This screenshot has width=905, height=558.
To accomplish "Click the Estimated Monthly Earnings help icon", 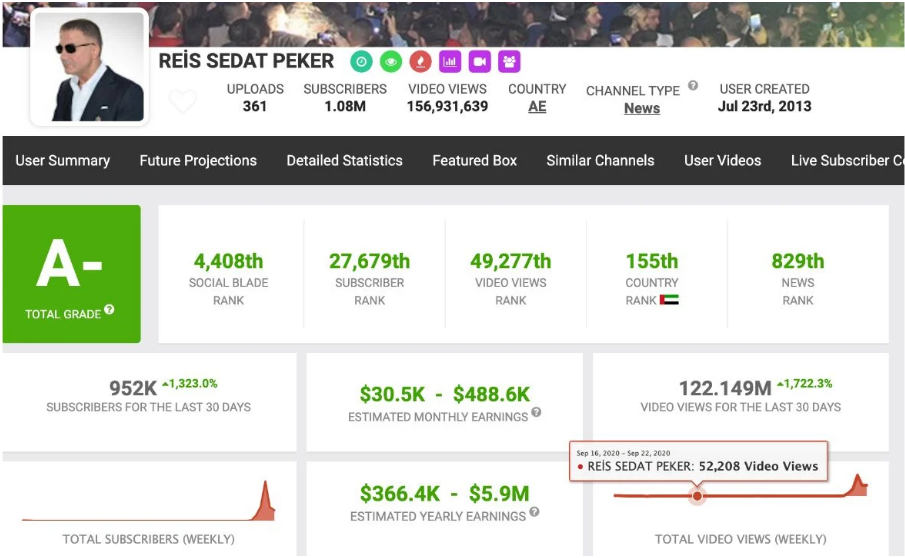I will coord(536,412).
